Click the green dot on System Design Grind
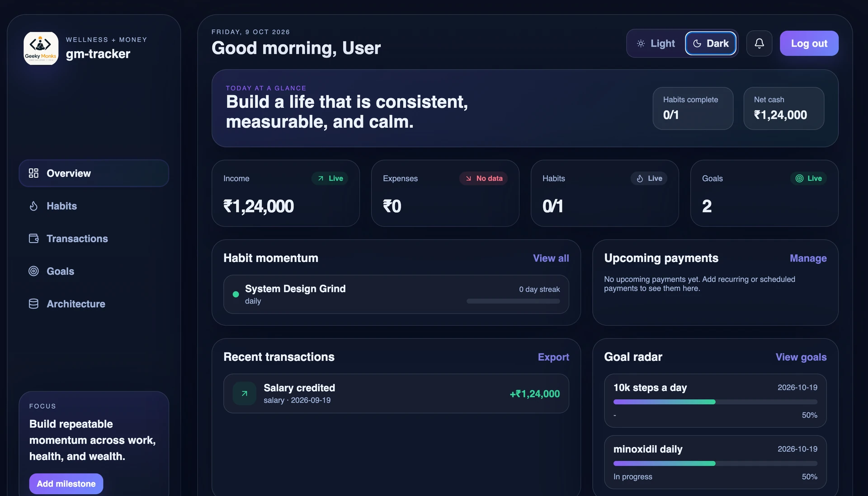 (x=236, y=294)
